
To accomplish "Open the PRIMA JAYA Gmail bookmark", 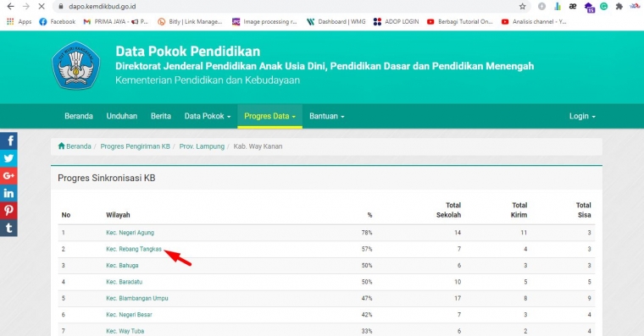I will coord(115,22).
